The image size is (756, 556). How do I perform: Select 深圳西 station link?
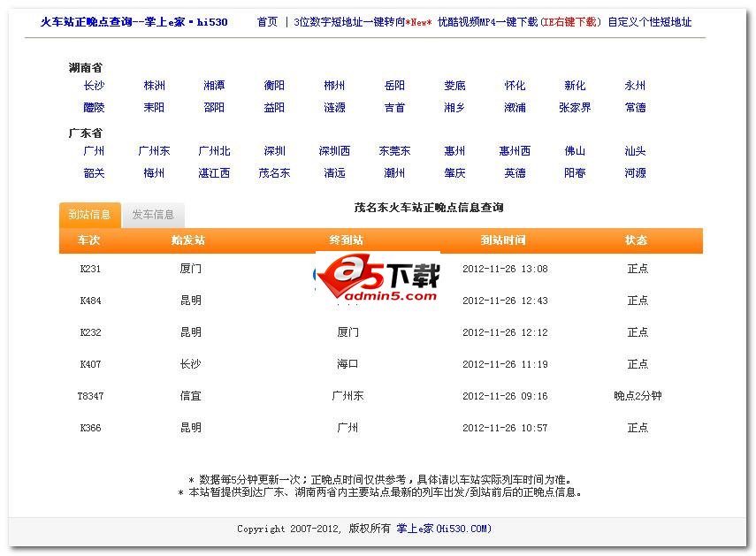point(334,151)
